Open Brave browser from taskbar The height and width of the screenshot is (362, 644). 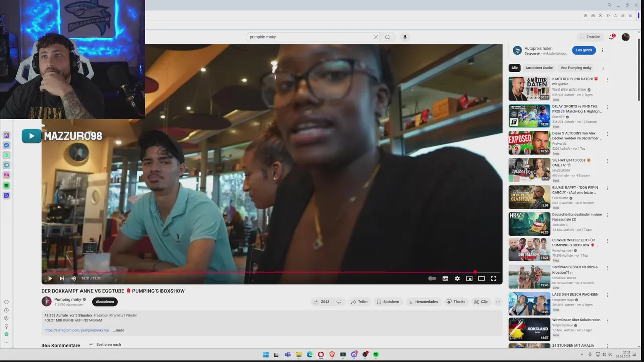[x=332, y=355]
